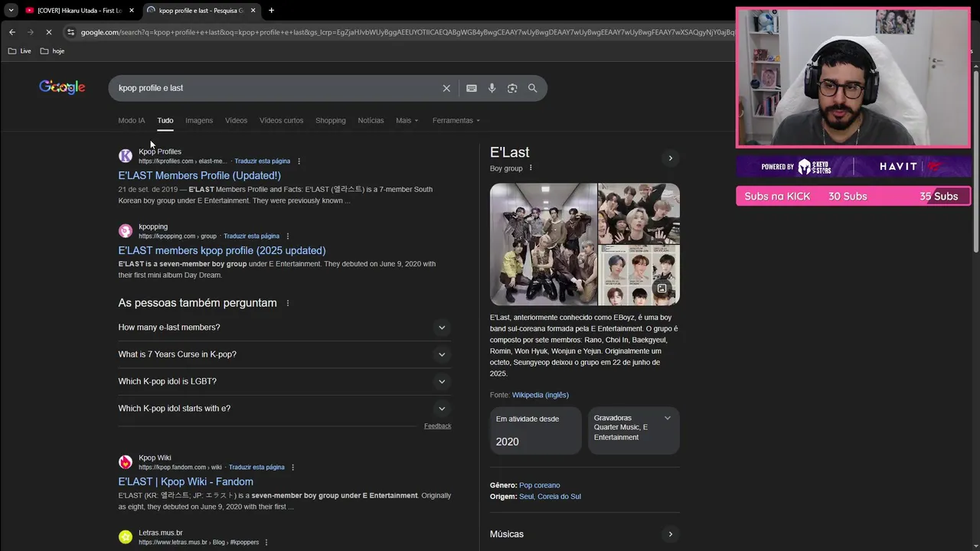Open the new tab plus button
This screenshot has height=551, width=980.
point(271,11)
